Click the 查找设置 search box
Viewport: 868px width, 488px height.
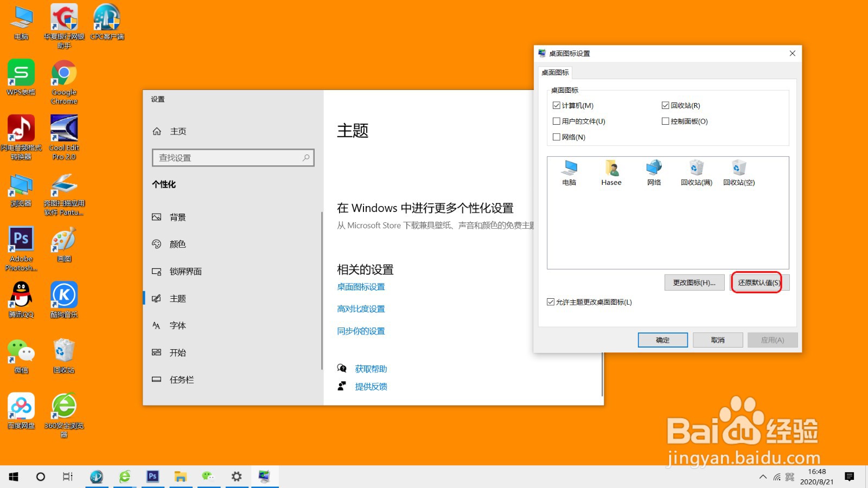pyautogui.click(x=233, y=157)
